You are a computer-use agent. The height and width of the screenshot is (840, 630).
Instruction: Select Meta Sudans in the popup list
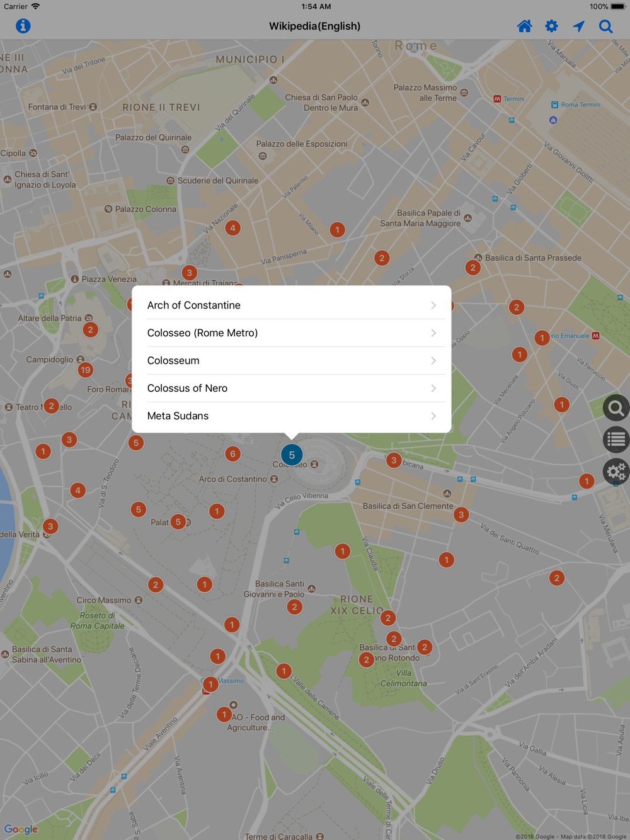pos(292,416)
